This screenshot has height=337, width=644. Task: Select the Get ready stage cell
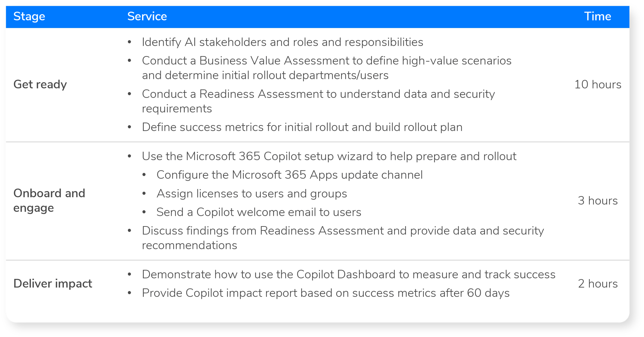(x=40, y=84)
